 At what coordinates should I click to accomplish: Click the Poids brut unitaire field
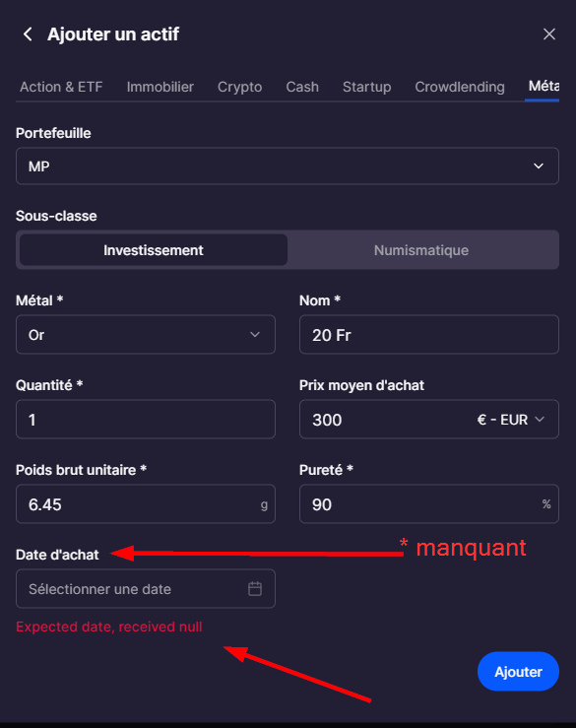(146, 504)
